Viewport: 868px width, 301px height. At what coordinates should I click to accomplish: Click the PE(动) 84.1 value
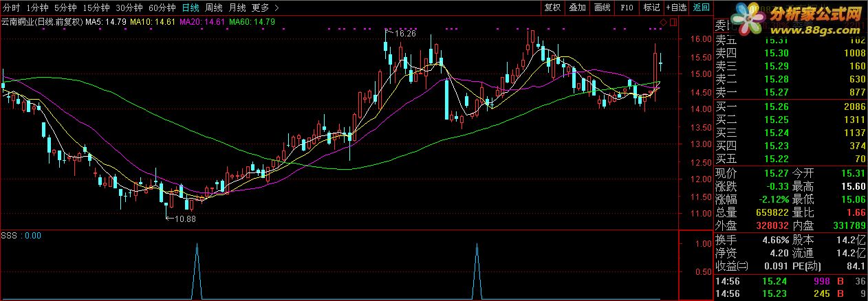coord(856,266)
